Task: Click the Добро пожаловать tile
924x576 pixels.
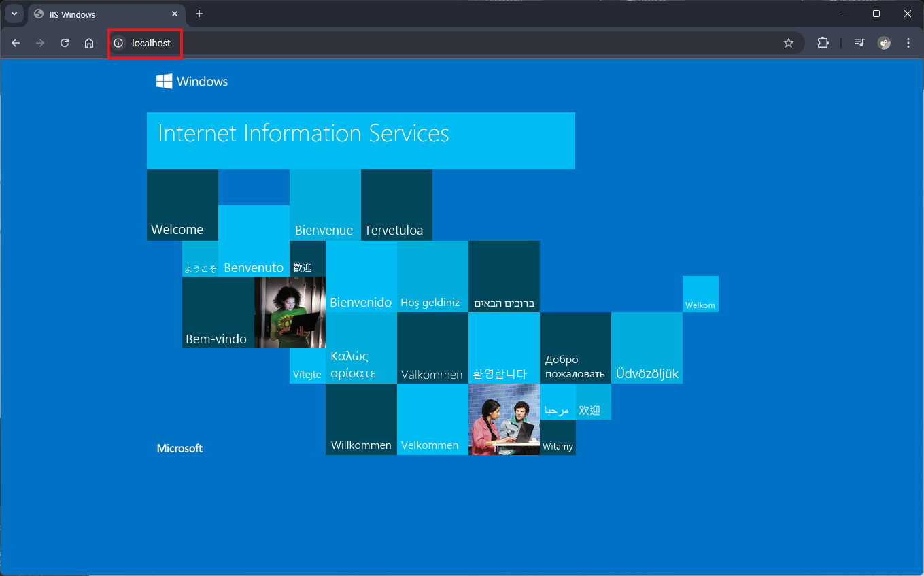Action: pyautogui.click(x=575, y=348)
